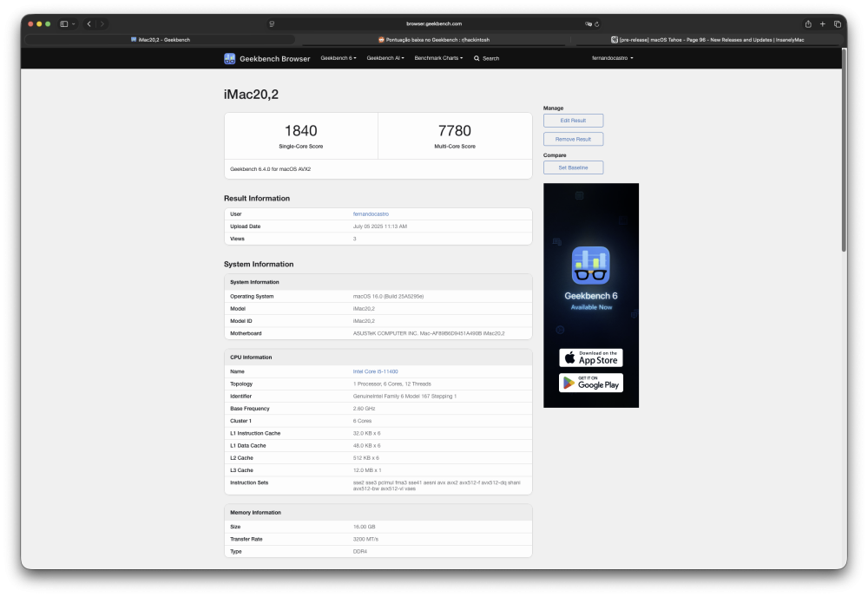The height and width of the screenshot is (597, 868).
Task: Open the Intel Core i5-11400 link
Action: pyautogui.click(x=375, y=371)
